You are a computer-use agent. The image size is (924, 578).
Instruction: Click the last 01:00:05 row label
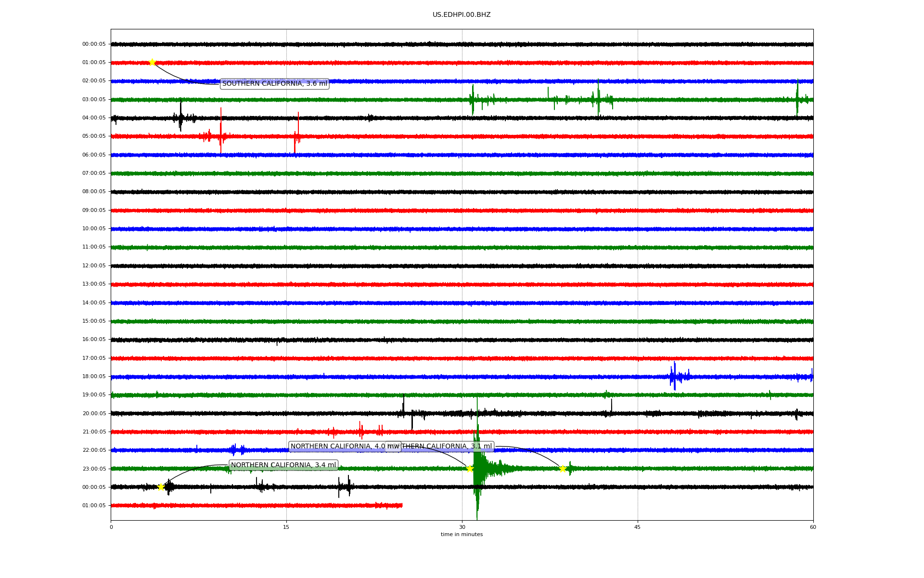[x=94, y=506]
